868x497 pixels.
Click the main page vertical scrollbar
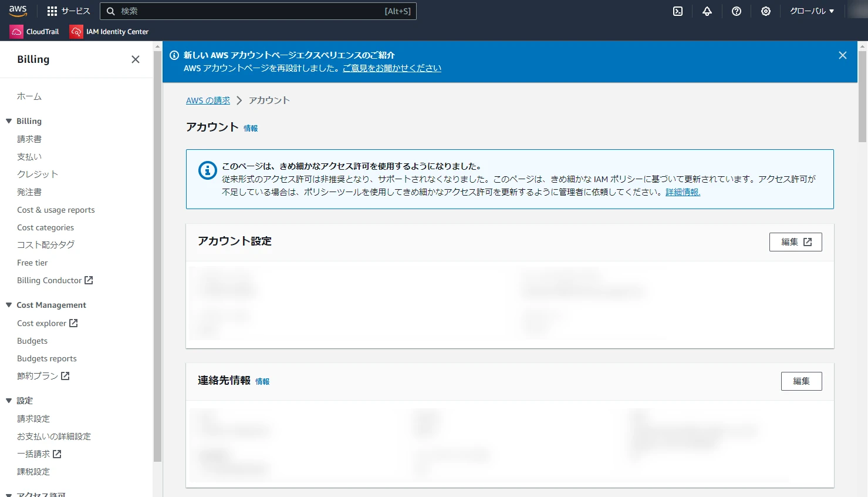(x=862, y=96)
